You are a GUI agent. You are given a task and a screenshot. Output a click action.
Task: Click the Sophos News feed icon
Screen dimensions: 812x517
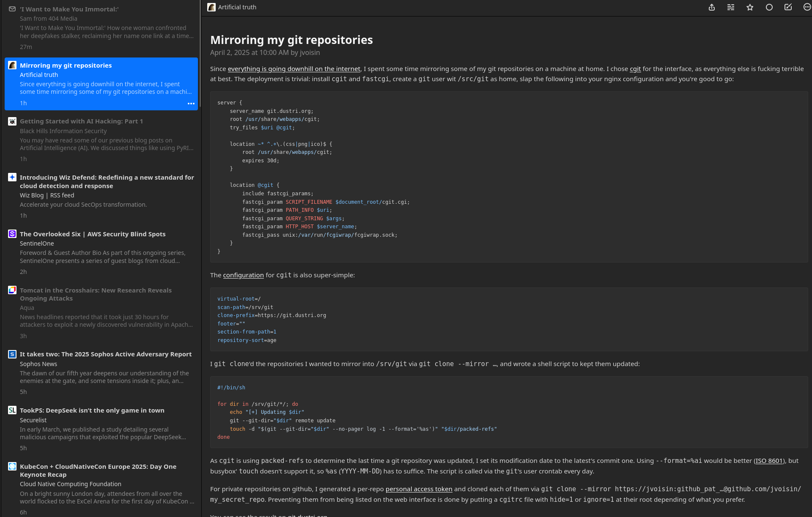(x=12, y=354)
